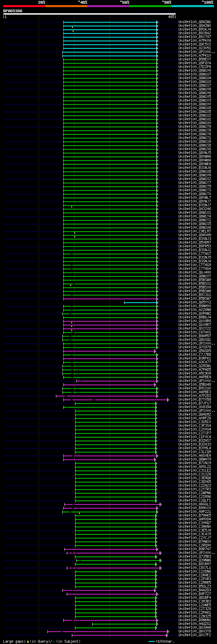Select the UniRef100_Q81BF4 entry
The image size is (217, 644).
[195, 598]
